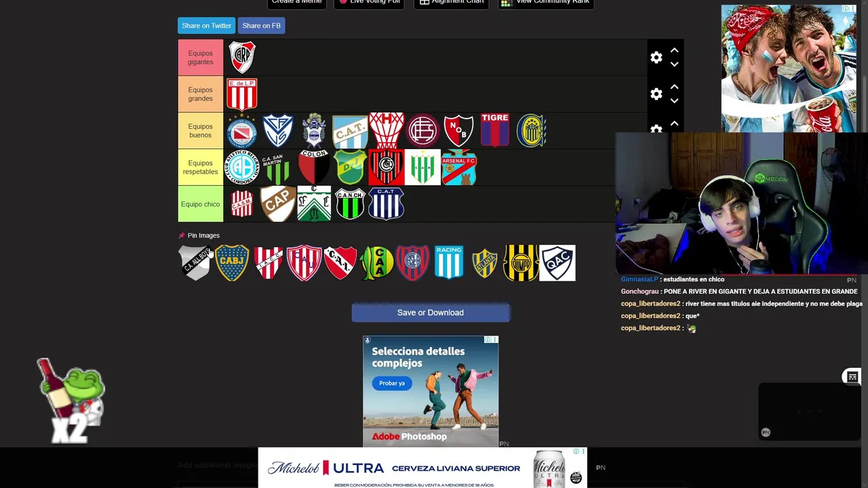
Task: Pick the Olimpo yellow-black crest
Action: (521, 263)
